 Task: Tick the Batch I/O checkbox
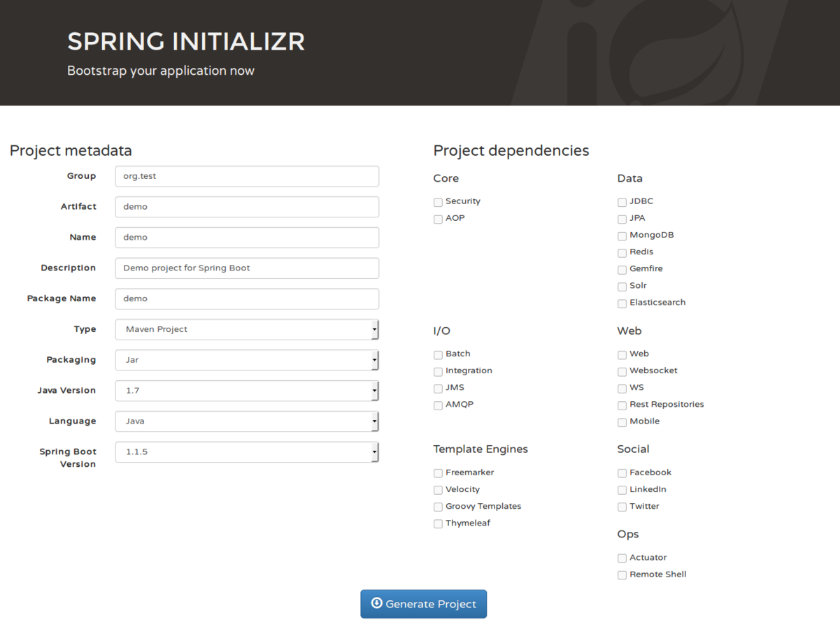[438, 354]
